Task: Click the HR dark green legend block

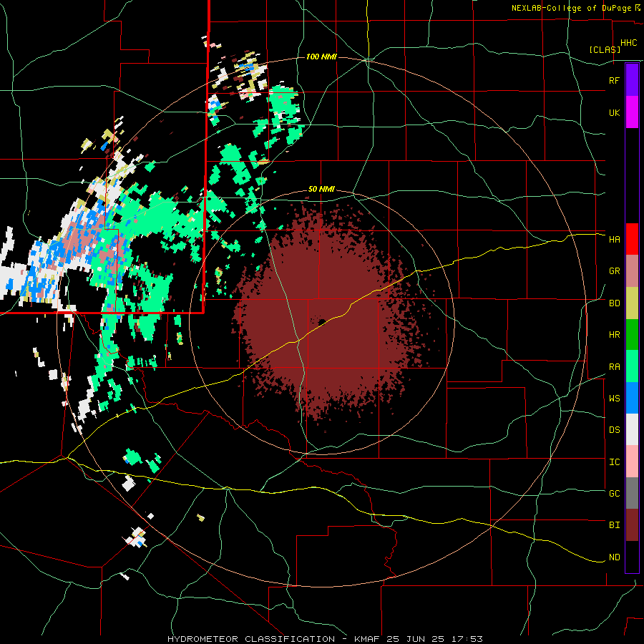Action: tap(632, 334)
